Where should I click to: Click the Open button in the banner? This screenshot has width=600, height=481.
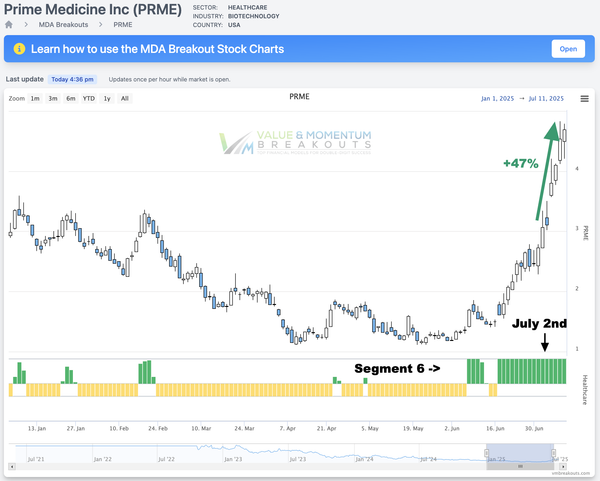tap(568, 49)
